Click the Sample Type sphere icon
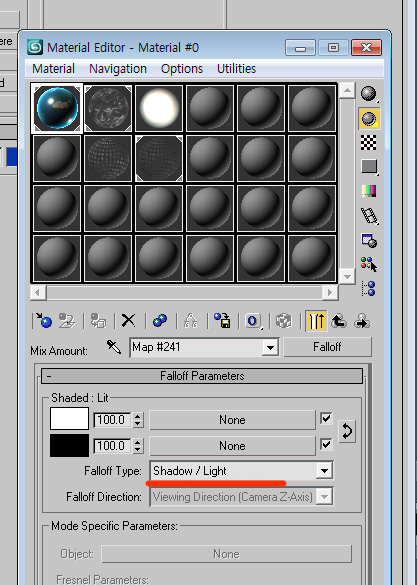 click(x=369, y=94)
